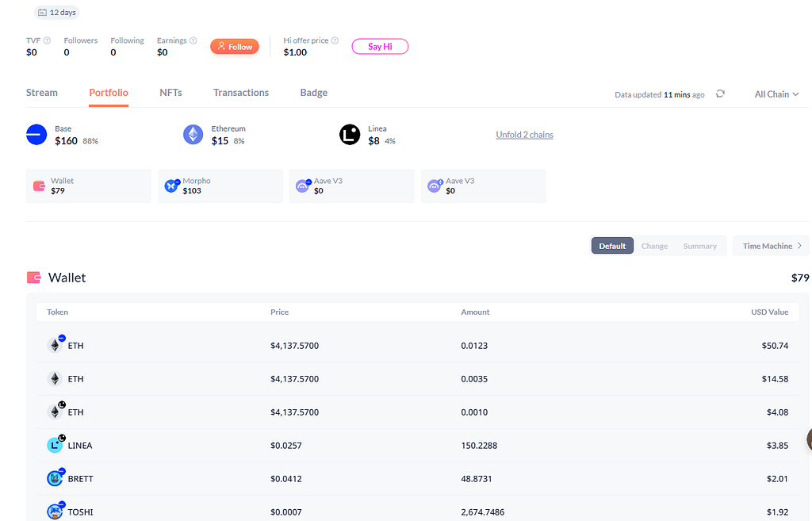
Task: Open the All Chain dropdown
Action: click(x=776, y=94)
